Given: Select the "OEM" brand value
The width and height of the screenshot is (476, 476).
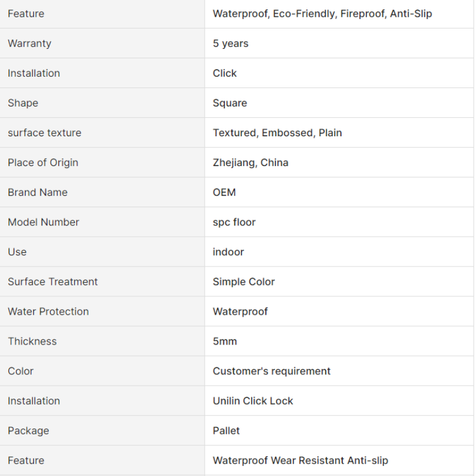Looking at the screenshot, I should click(224, 192).
